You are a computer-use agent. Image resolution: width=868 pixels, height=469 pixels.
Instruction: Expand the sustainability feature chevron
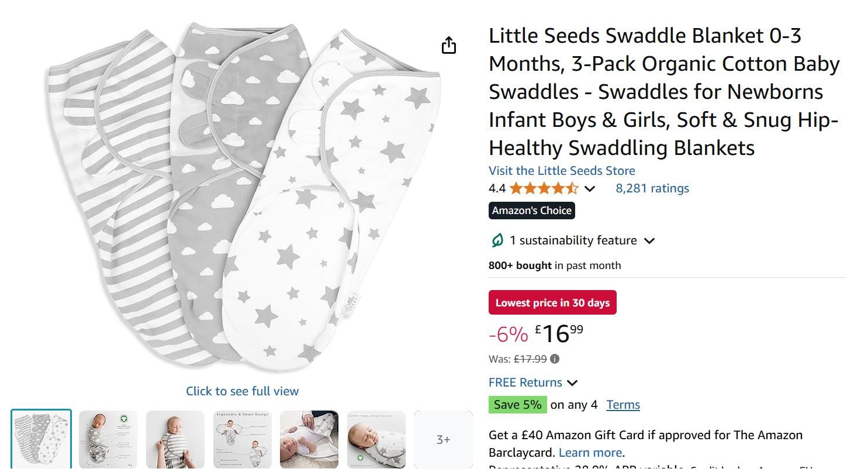pyautogui.click(x=649, y=240)
